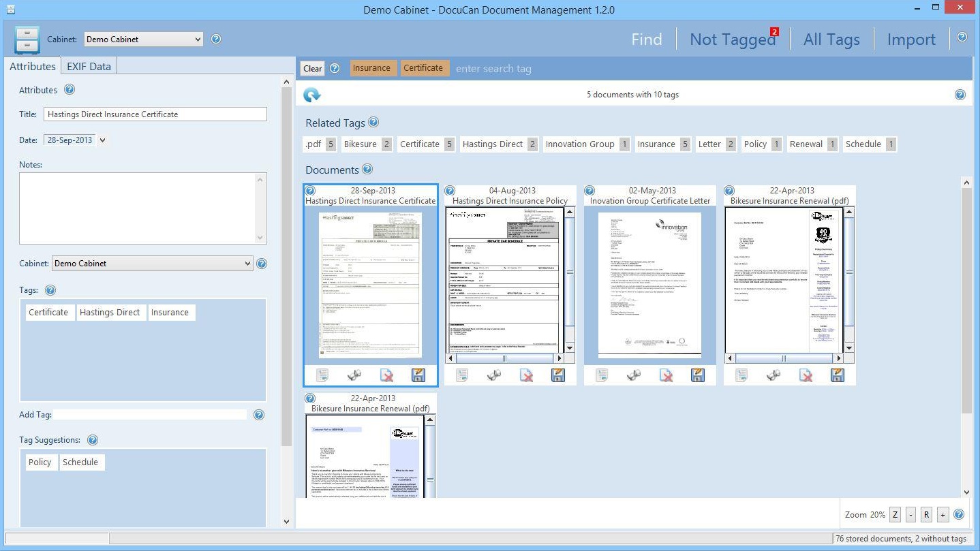Click the Documents list vertical scrollbar
980x551 pixels.
click(x=966, y=336)
